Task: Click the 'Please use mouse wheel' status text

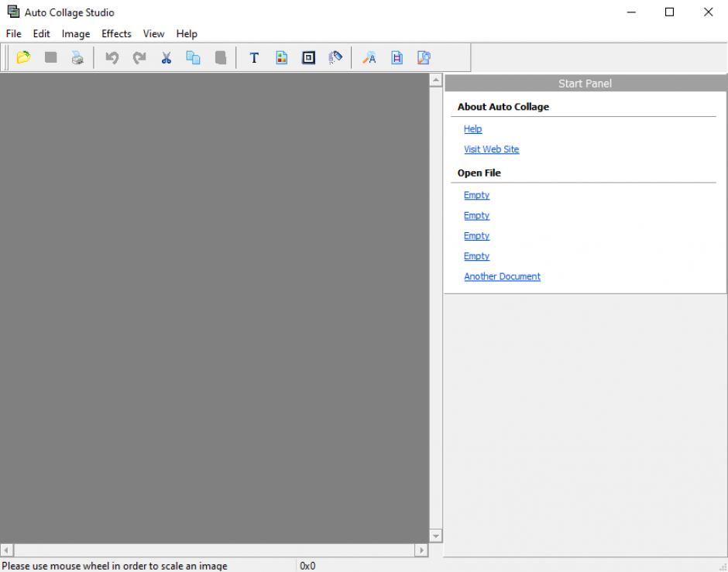Action: (x=114, y=566)
